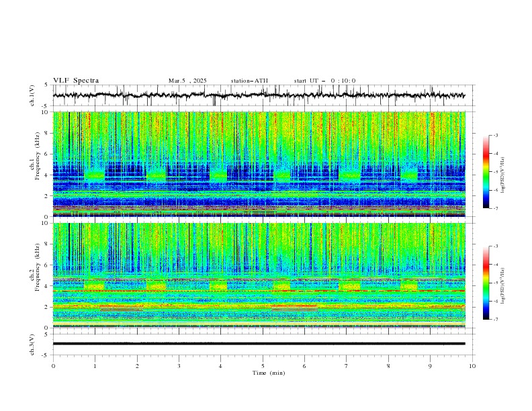Click time axis tick label '10'

(x=472, y=366)
